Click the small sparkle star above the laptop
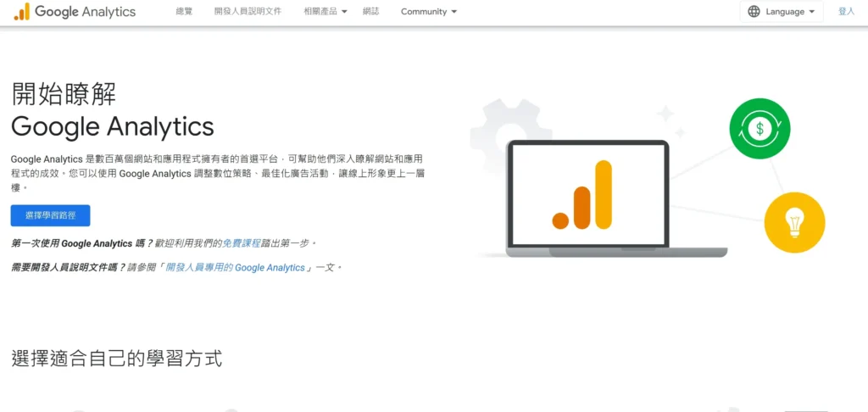The image size is (868, 412). pos(665,114)
